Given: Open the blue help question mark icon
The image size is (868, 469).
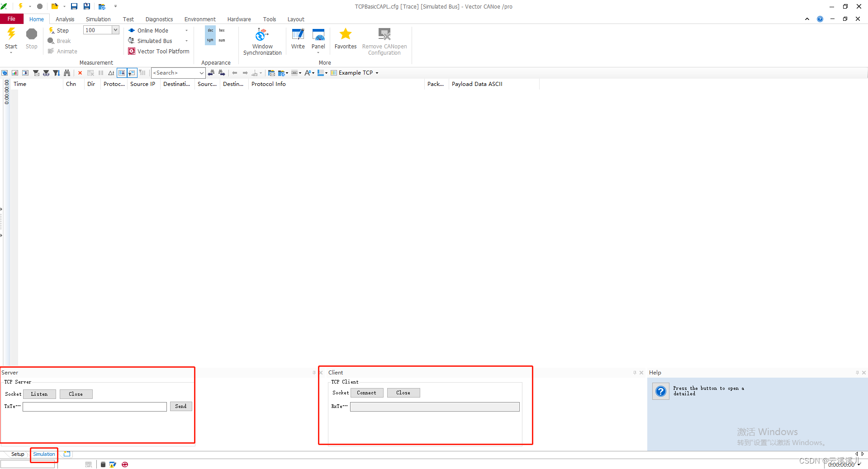Looking at the screenshot, I should (820, 19).
